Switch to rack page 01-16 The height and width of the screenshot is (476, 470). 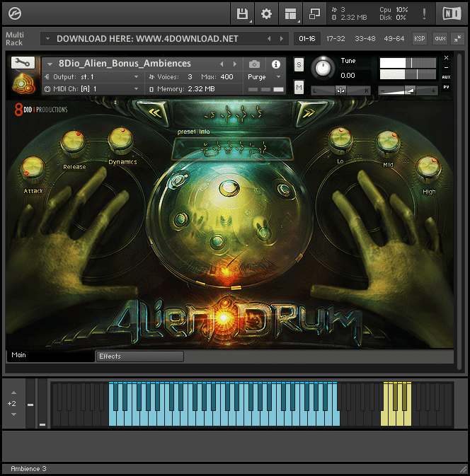tap(307, 39)
